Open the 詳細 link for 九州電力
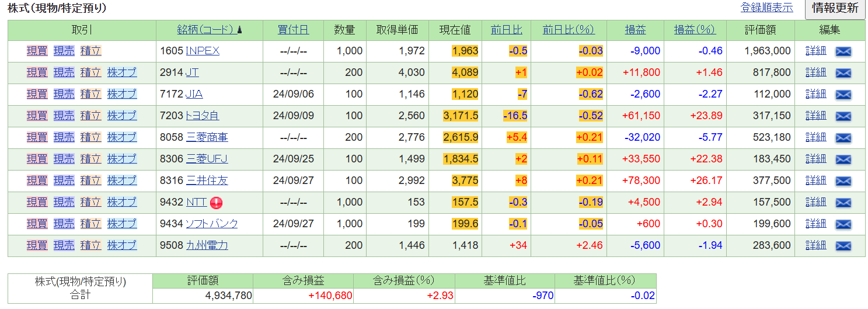This screenshot has height=309, width=868. pos(815,245)
